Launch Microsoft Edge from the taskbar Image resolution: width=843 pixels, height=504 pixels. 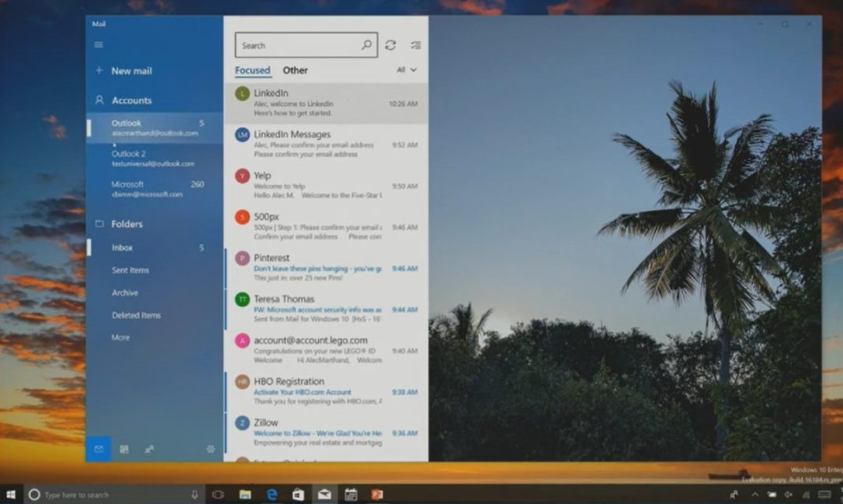(x=272, y=494)
